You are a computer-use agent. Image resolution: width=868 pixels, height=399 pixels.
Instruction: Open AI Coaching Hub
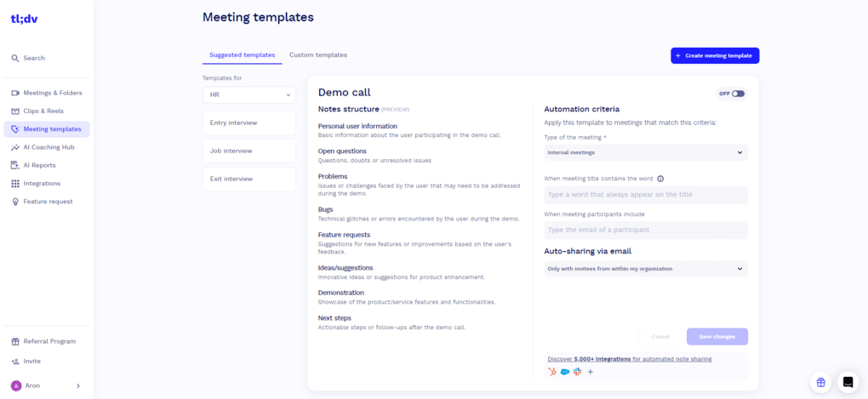pos(47,147)
